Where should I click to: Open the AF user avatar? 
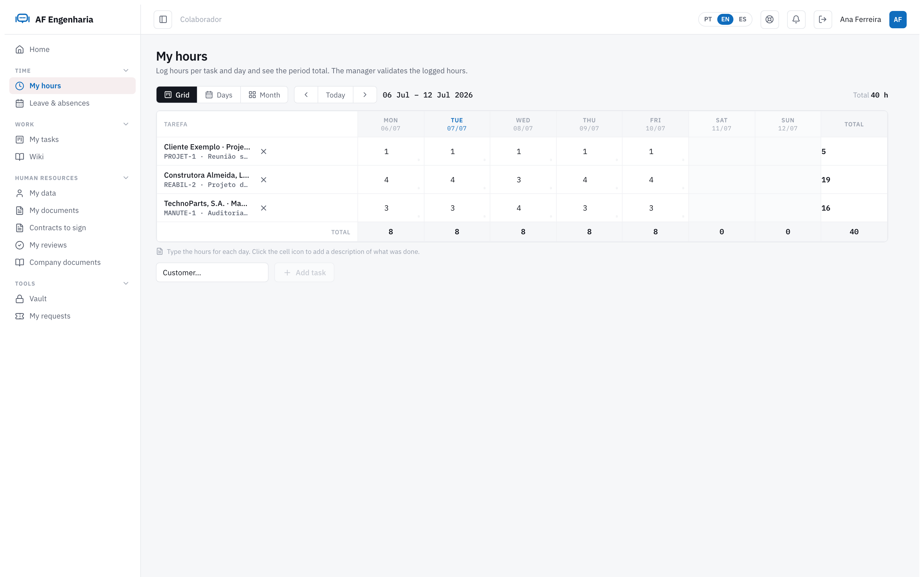(898, 19)
